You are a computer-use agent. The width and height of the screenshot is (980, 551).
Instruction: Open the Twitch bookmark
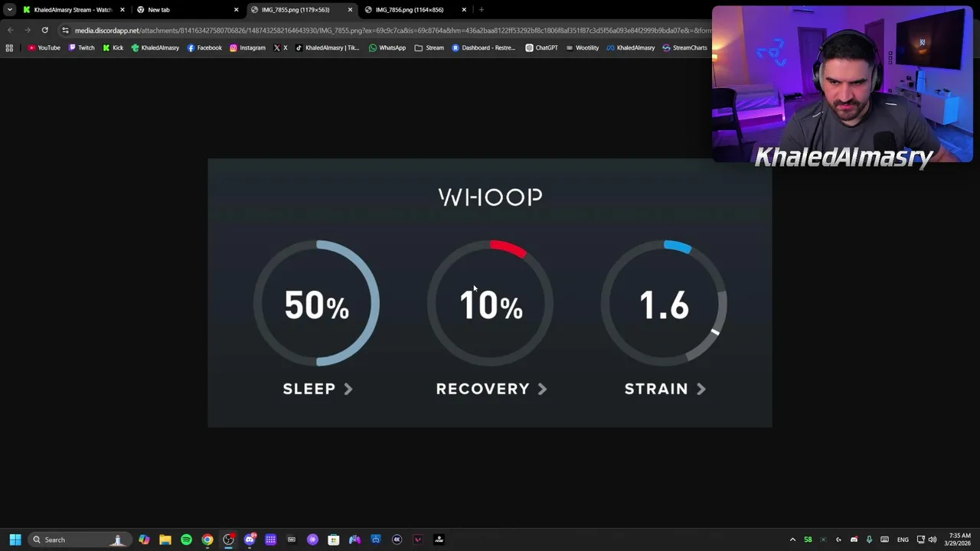click(x=81, y=47)
